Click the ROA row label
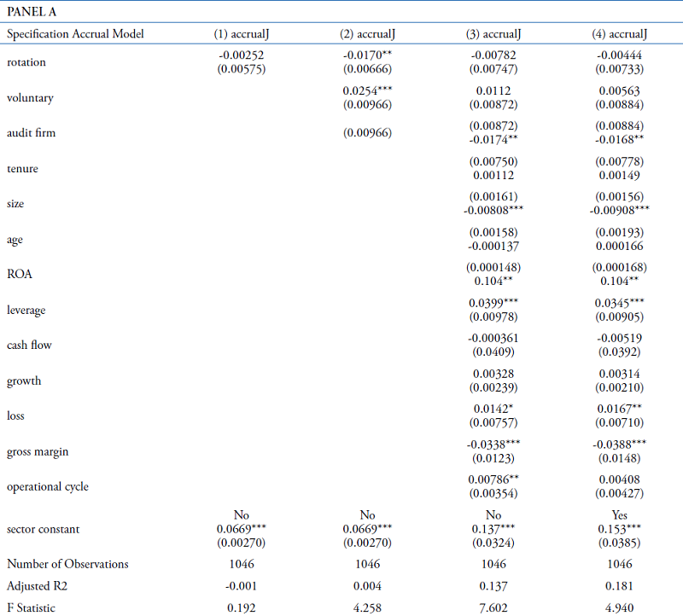This screenshot has height=616, width=683. click(19, 275)
